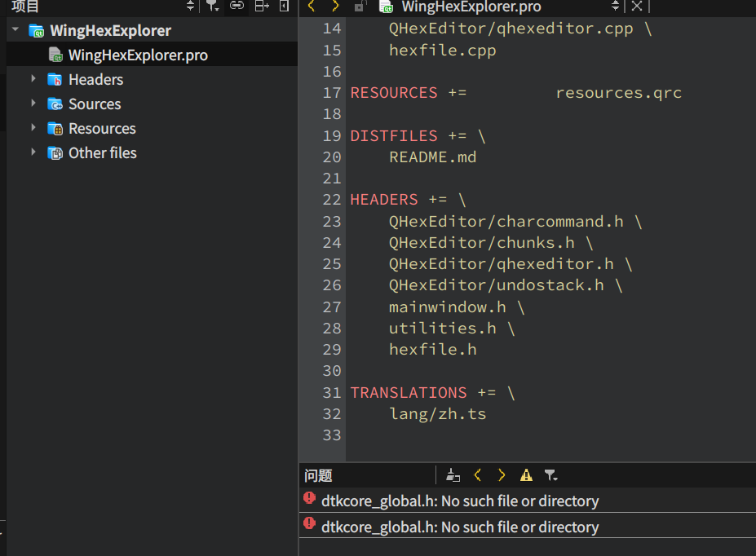Click the TRANSLATIONS keyword on line 31
The image size is (756, 556).
coord(409,393)
